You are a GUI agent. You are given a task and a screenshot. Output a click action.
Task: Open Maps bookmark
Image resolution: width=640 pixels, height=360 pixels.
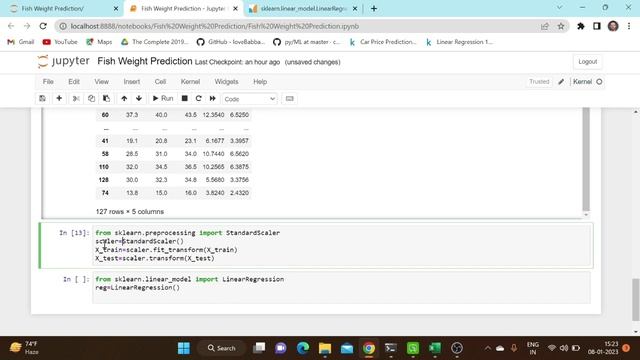coord(99,42)
